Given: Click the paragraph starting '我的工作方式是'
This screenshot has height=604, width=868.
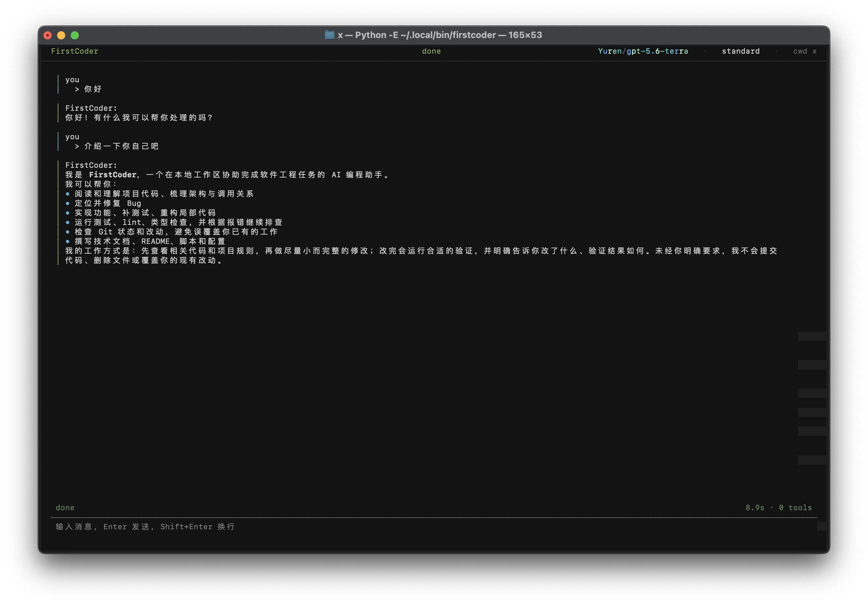Looking at the screenshot, I should [x=421, y=255].
